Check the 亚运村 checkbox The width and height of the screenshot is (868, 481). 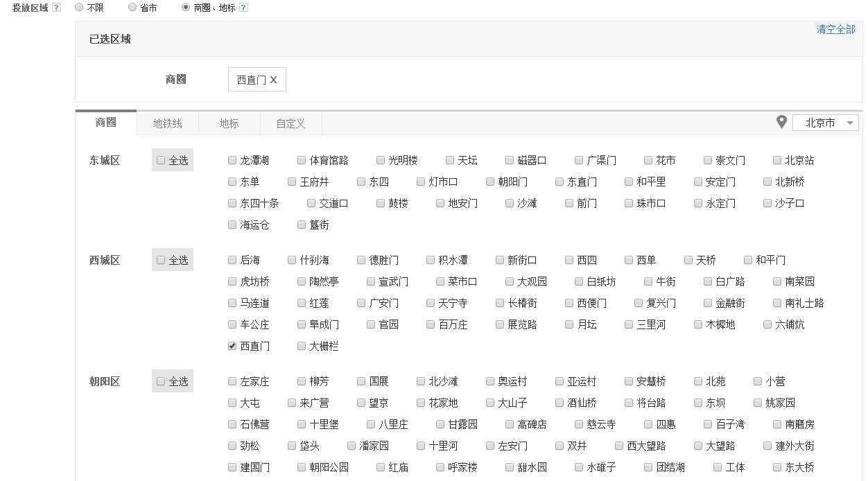click(x=559, y=381)
